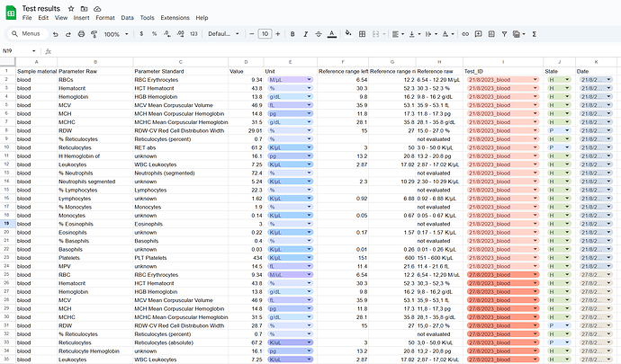Open the Help menu
This screenshot has width=621, height=364.
[x=202, y=18]
